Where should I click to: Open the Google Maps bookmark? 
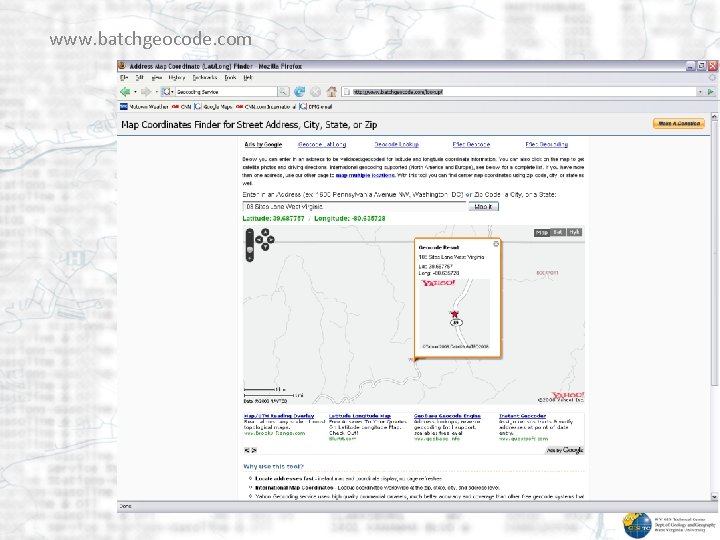214,107
